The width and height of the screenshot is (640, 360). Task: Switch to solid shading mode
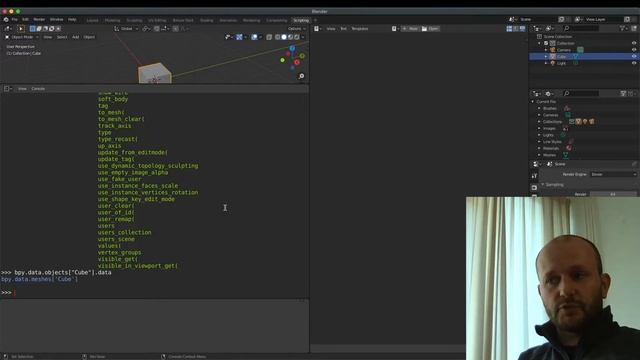click(284, 37)
